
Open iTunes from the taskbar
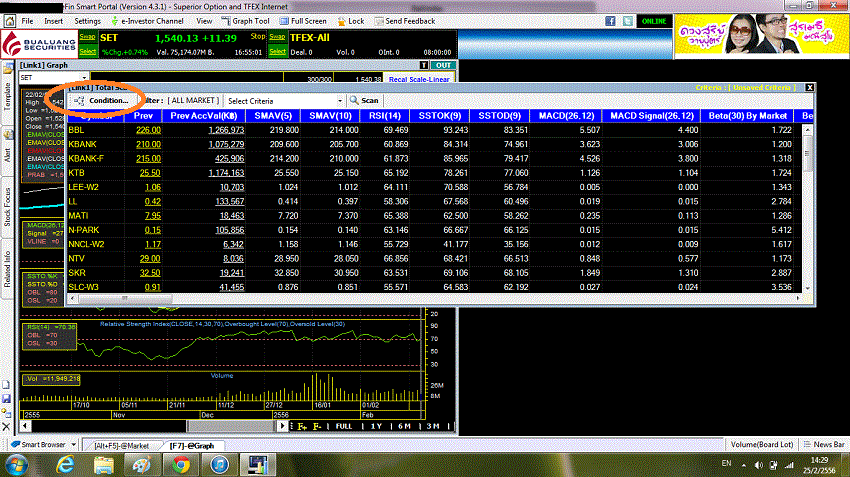coord(220,465)
